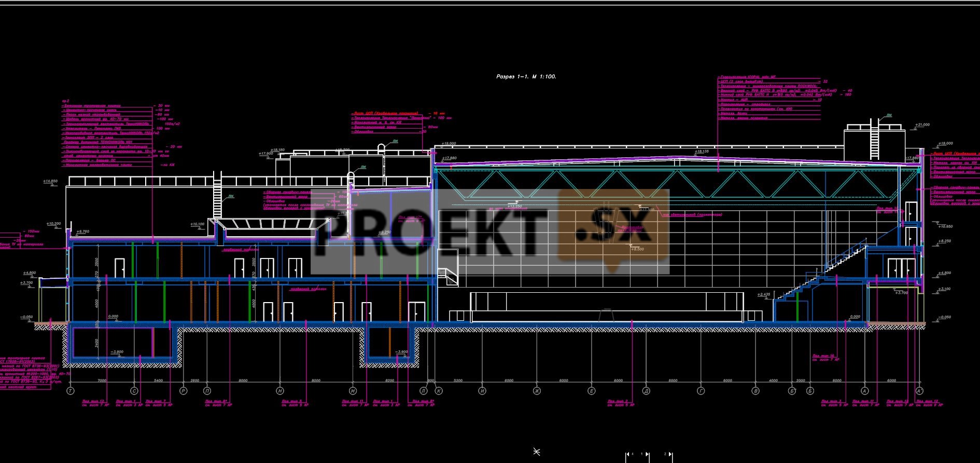Select the 7000 span dimension
Screen dimensions: 980x463
102,380
